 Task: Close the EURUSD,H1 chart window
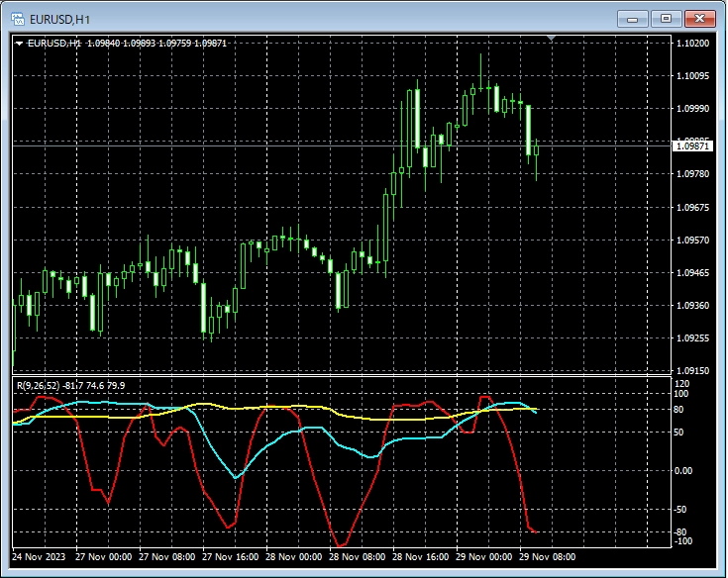698,19
